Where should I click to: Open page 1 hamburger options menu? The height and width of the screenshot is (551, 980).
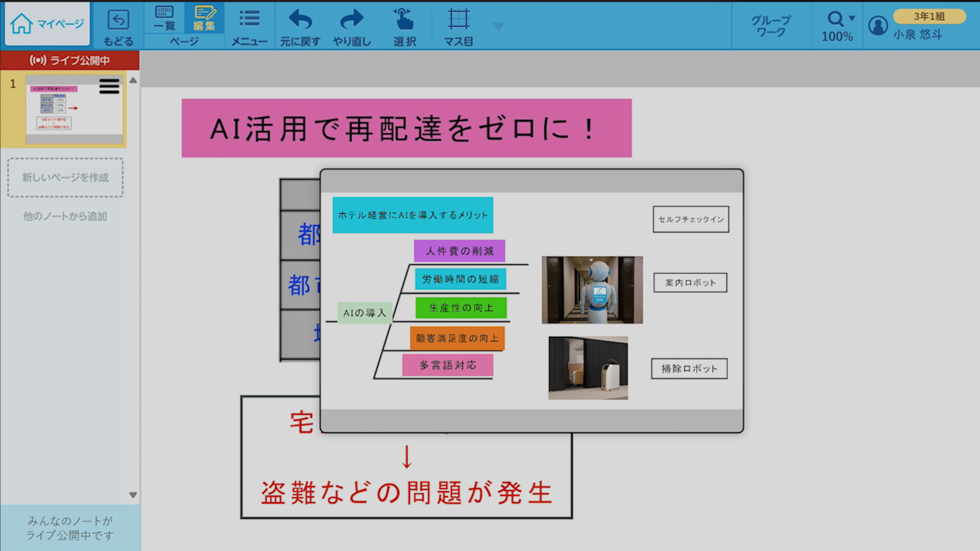109,86
